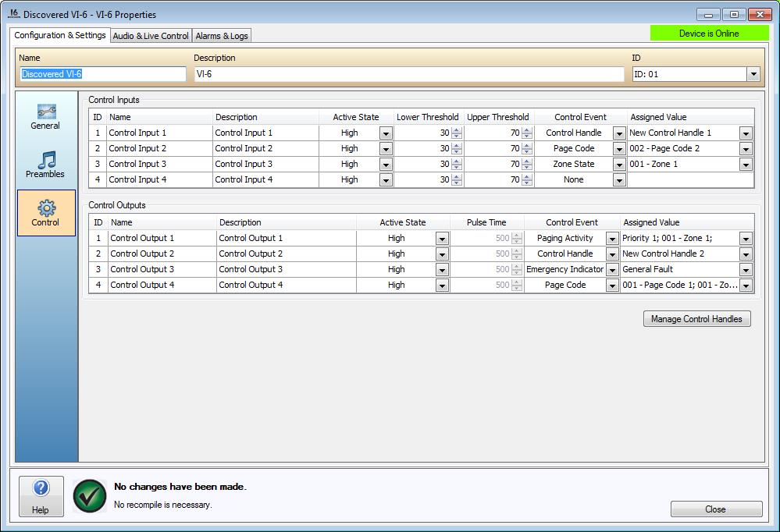Open Control Event dropdown for Control Input 2
The width and height of the screenshot is (780, 532).
coord(619,149)
